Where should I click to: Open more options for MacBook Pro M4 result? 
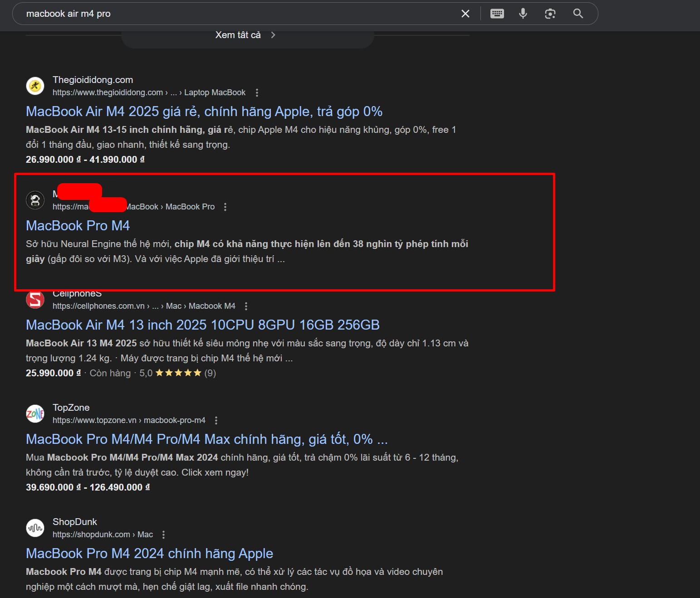click(225, 207)
